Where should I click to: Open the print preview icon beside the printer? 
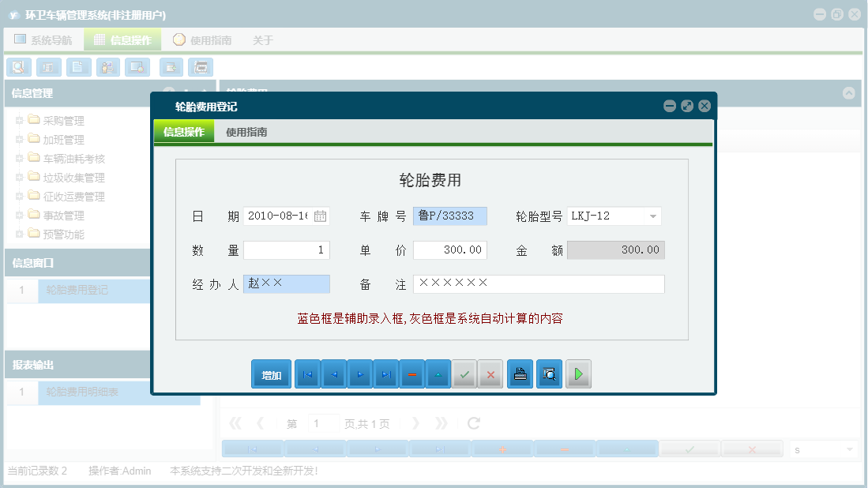point(549,374)
